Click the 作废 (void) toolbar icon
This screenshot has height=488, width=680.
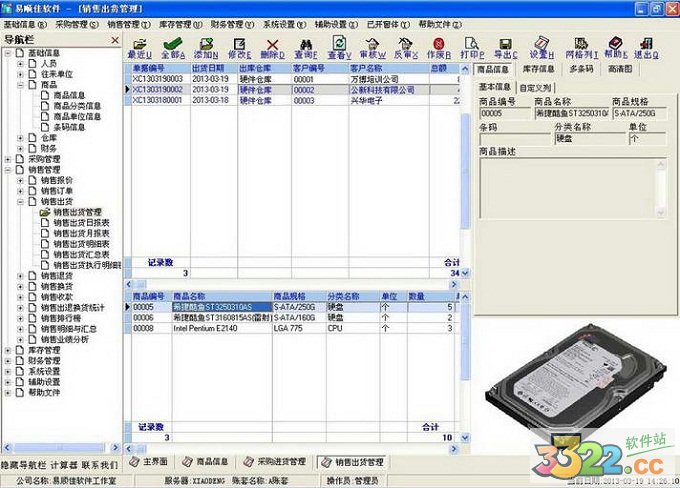pos(439,48)
